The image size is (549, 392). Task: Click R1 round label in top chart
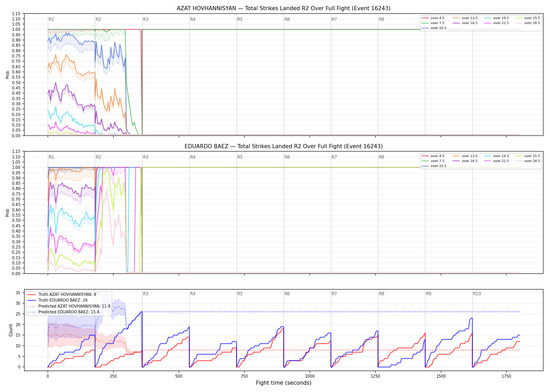(51, 19)
